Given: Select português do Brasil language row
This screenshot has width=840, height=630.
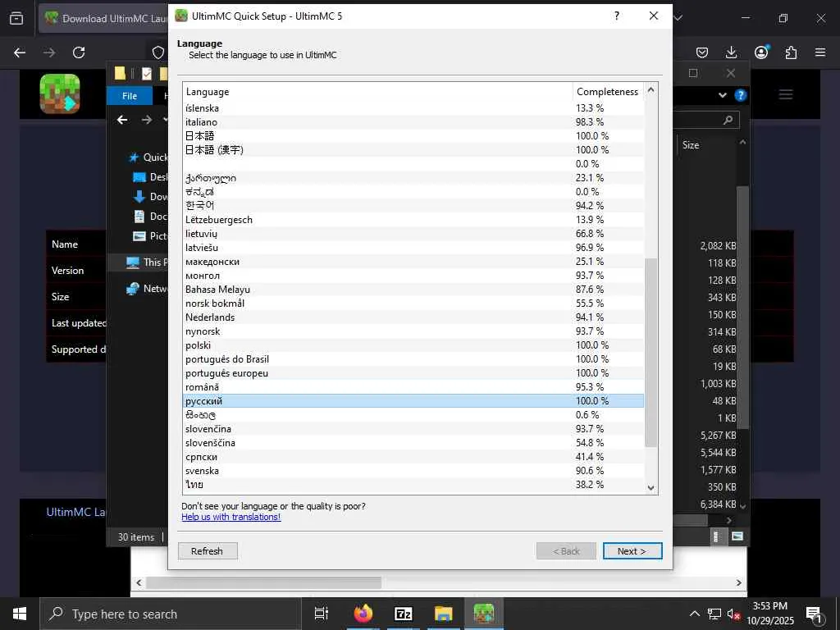Looking at the screenshot, I should pyautogui.click(x=413, y=359).
